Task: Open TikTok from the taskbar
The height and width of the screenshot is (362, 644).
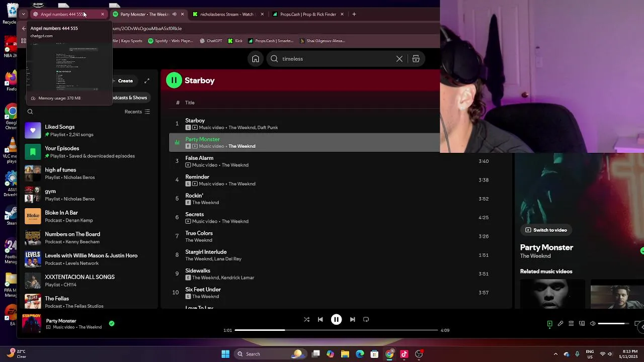Action: 404,354
